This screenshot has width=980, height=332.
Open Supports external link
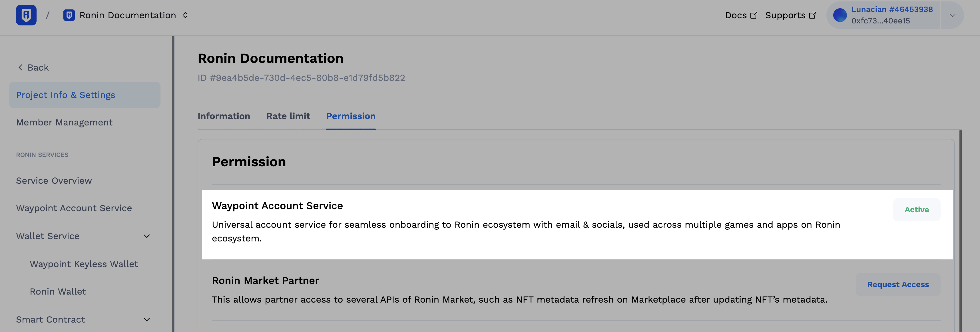(x=790, y=15)
